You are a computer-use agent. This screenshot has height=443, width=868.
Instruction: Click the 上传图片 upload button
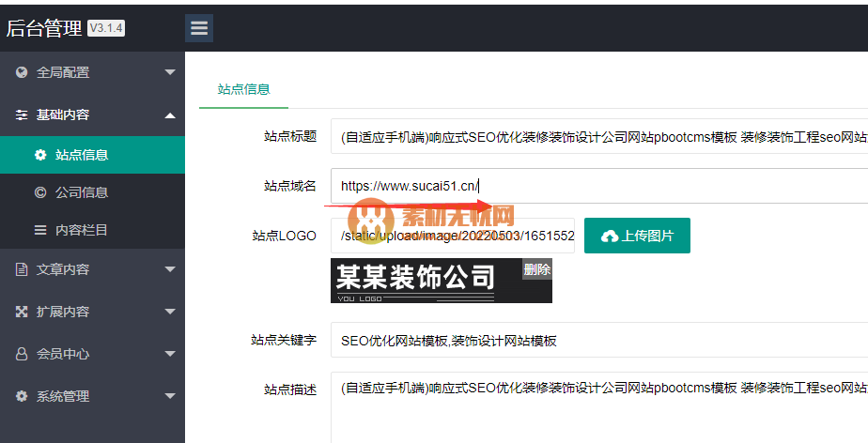click(637, 236)
